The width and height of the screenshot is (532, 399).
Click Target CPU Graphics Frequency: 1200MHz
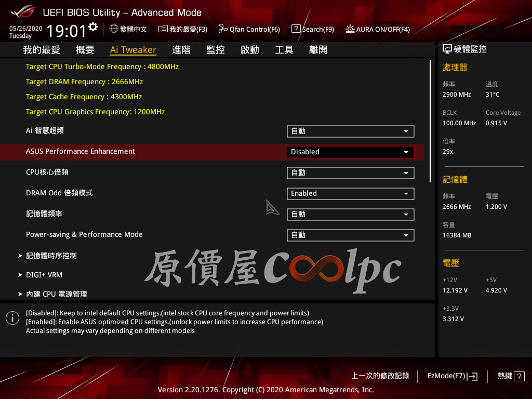tap(96, 112)
